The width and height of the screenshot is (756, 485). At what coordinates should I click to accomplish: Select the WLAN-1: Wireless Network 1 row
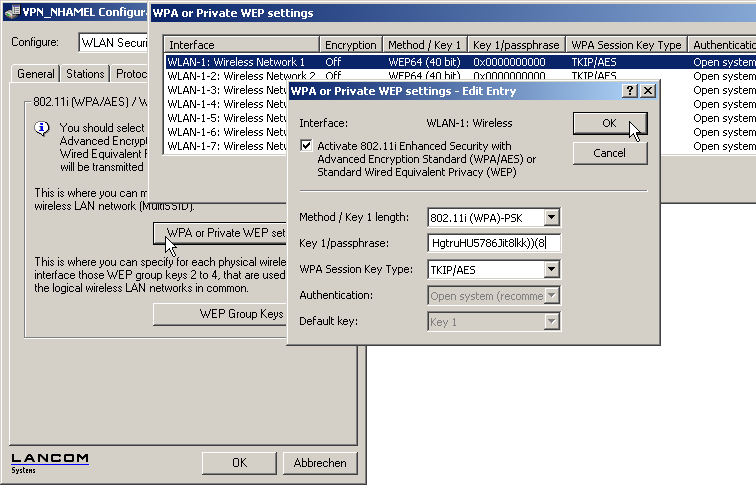pos(242,62)
